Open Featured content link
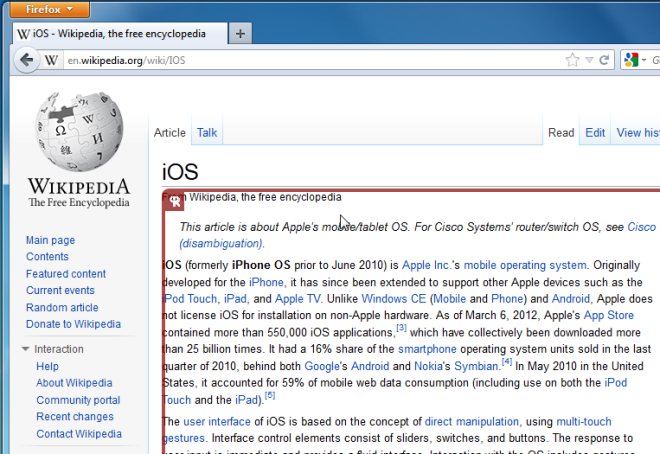This screenshot has width=660, height=454. point(66,273)
